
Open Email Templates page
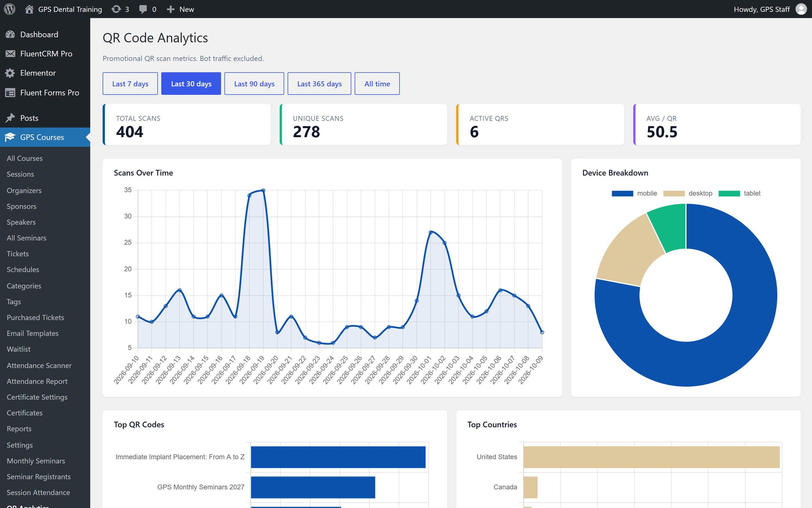pos(32,334)
